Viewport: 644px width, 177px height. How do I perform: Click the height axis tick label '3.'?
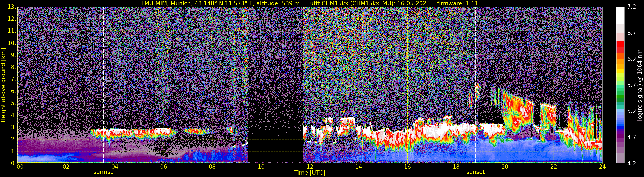[x=13, y=127]
